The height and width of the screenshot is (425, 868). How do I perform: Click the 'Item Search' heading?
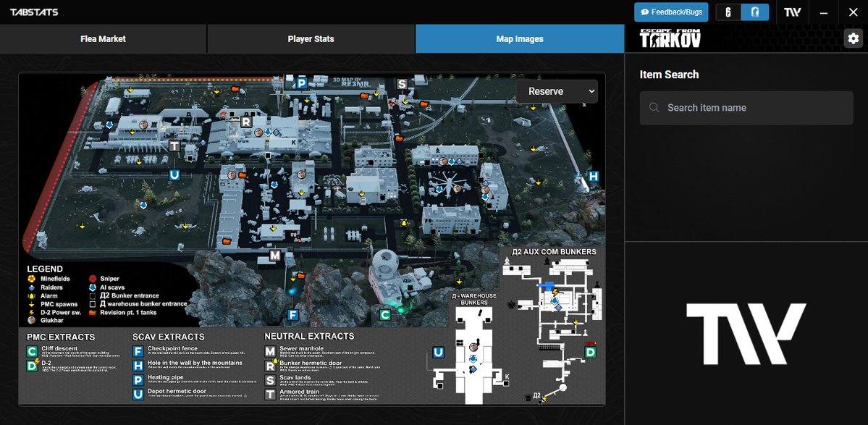669,75
